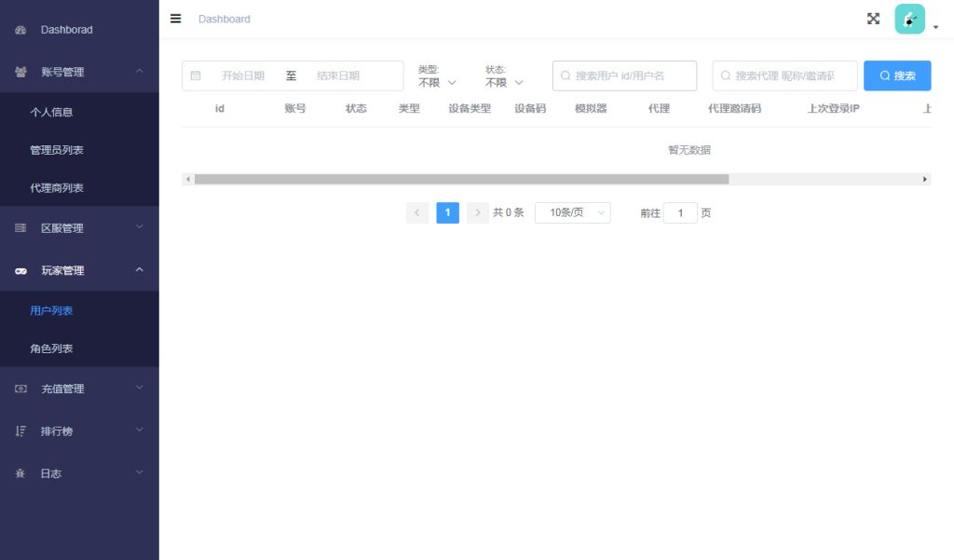Click the hamburger menu collapse icon
The height and width of the screenshot is (560, 954).
(175, 19)
